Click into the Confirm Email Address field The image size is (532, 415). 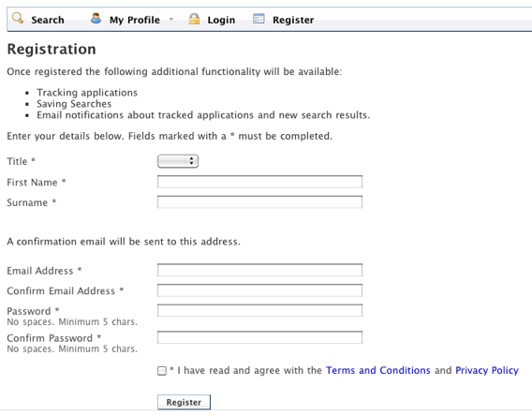click(x=259, y=290)
